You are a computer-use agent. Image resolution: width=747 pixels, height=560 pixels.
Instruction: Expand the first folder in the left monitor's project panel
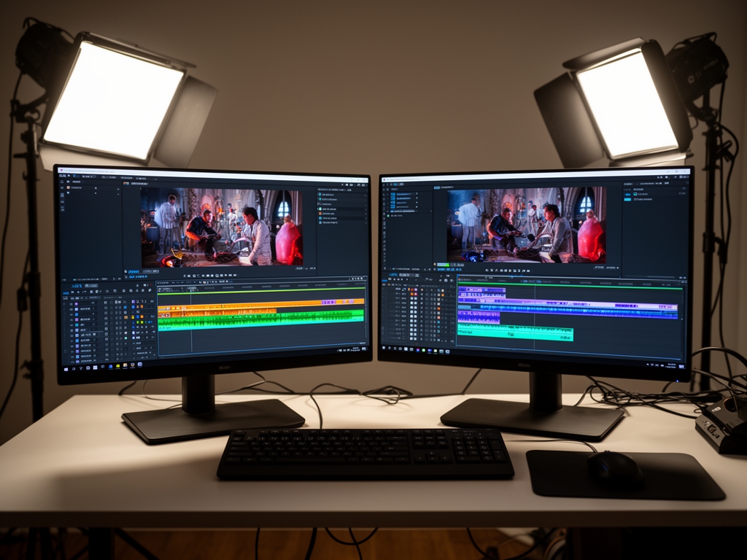click(x=68, y=187)
